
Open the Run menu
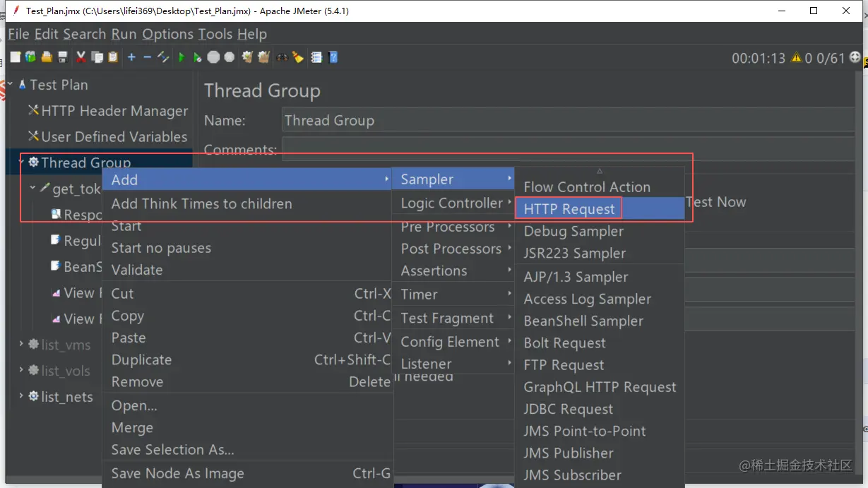[x=124, y=34]
